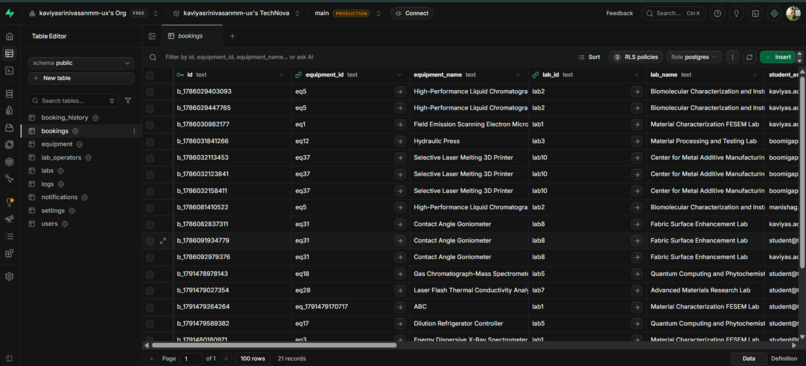
Task: Open the telescope Observability sidebar icon
Action: point(9,219)
